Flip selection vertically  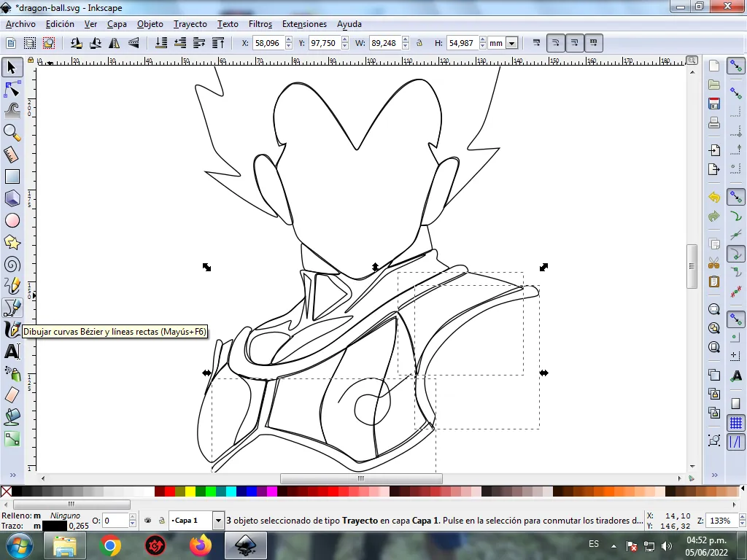(133, 43)
